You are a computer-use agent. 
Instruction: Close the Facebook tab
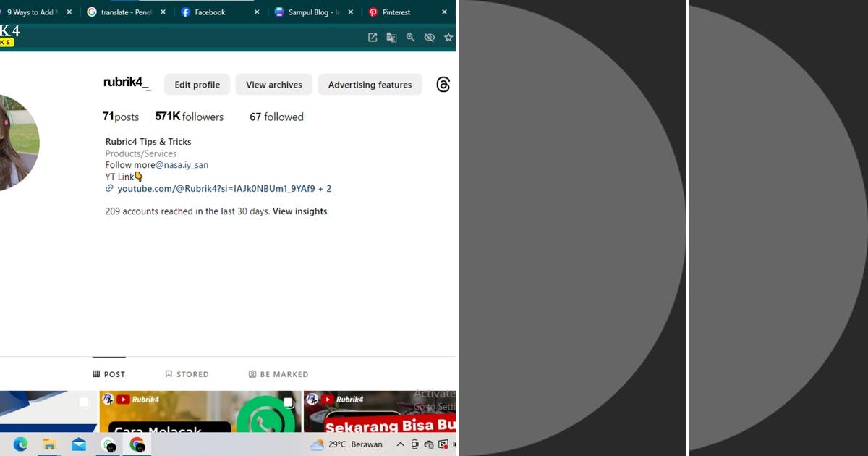[257, 12]
